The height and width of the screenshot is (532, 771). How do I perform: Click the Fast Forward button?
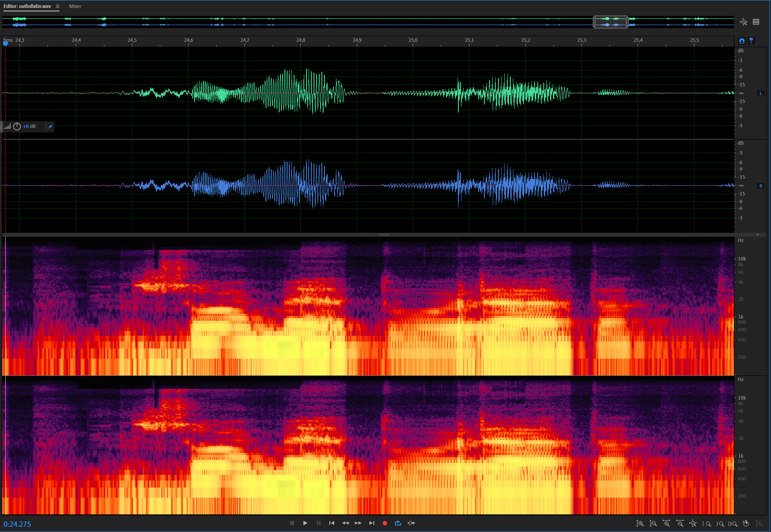tap(358, 523)
